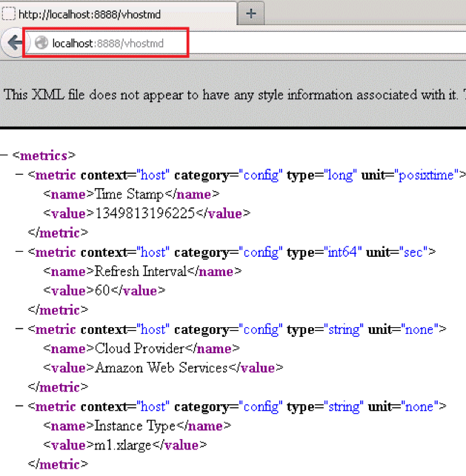Collapse the Time Stamp metric node
This screenshot has height=476, width=466.
coord(19,175)
